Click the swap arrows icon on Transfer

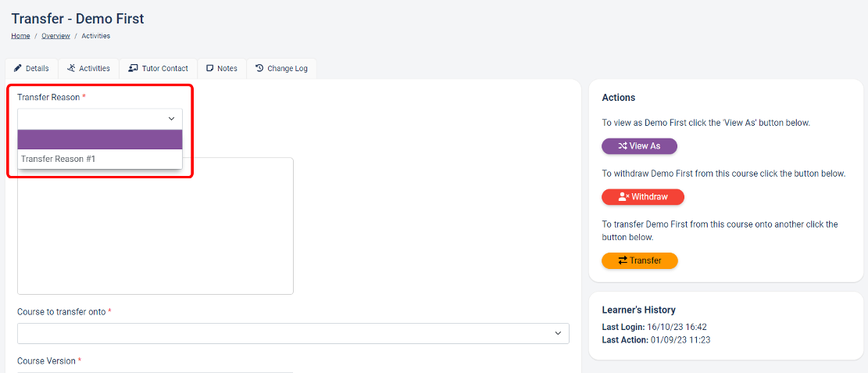(623, 260)
